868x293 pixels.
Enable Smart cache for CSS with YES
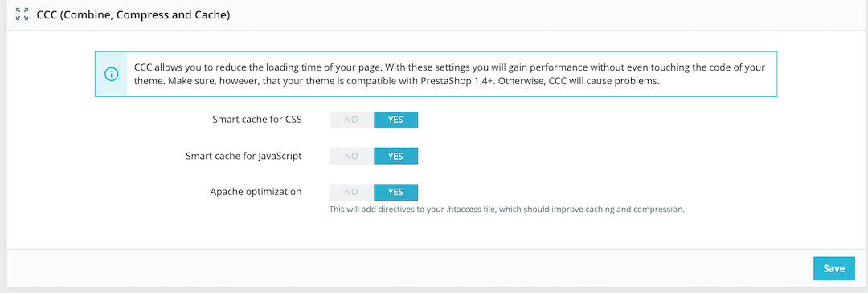click(395, 120)
